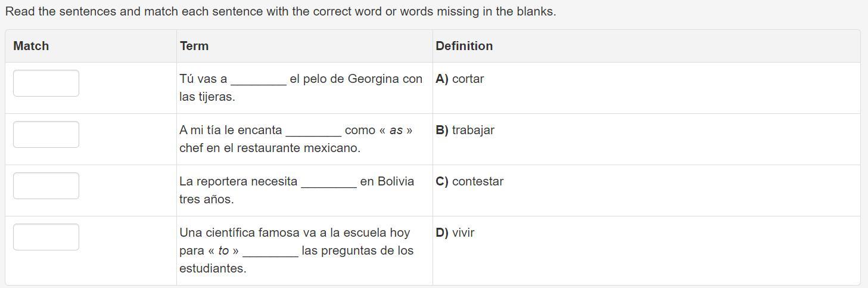Click the words 'tres años' in the Bolivia sentence
Image resolution: width=868 pixels, height=288 pixels.
pyautogui.click(x=206, y=199)
